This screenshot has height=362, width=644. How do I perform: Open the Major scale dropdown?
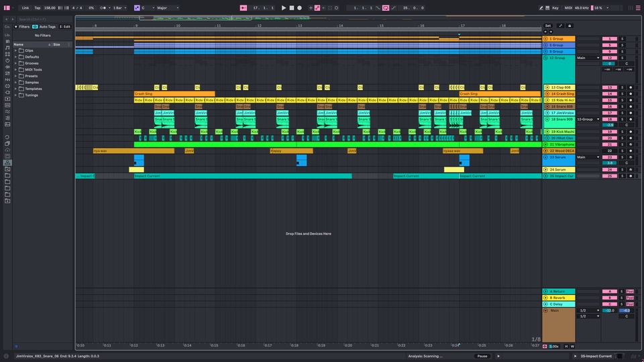point(168,8)
